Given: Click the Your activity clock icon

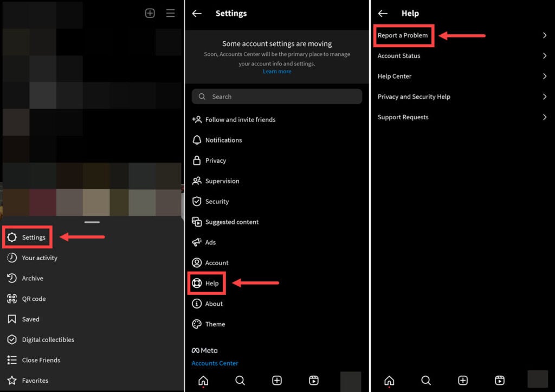Looking at the screenshot, I should click(12, 258).
